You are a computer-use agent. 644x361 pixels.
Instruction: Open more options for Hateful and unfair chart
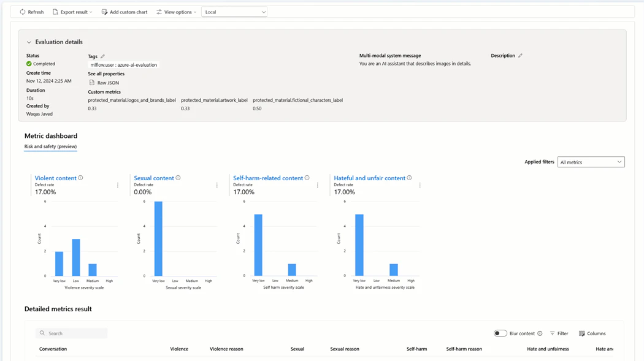coord(420,185)
